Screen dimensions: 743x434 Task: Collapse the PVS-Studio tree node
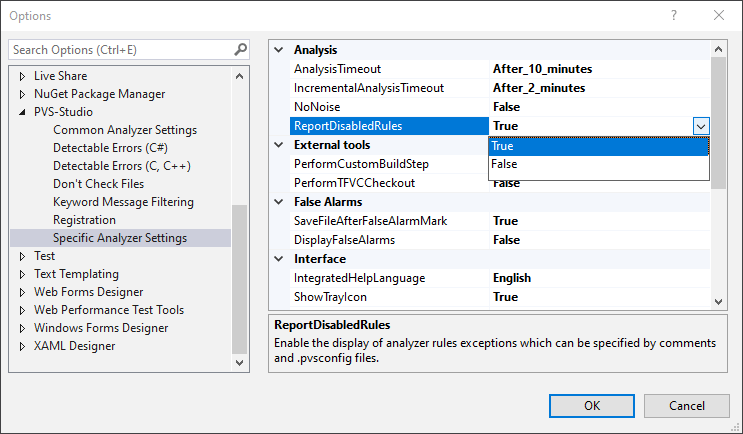pos(22,112)
